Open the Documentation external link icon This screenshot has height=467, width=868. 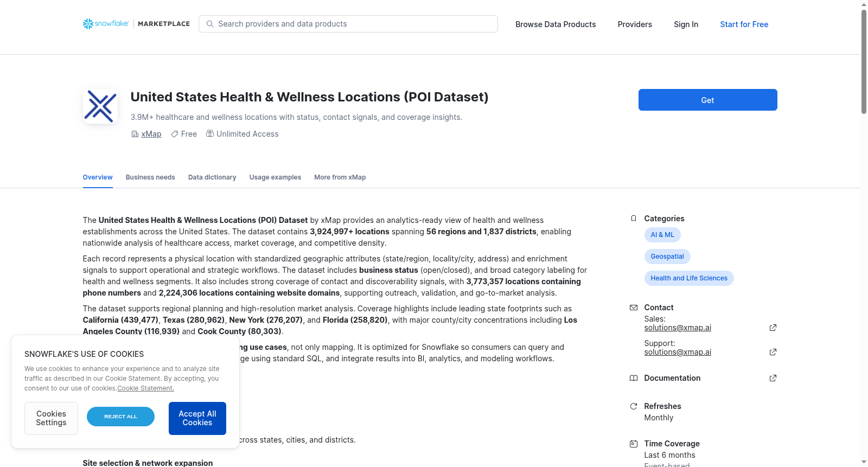tap(773, 378)
